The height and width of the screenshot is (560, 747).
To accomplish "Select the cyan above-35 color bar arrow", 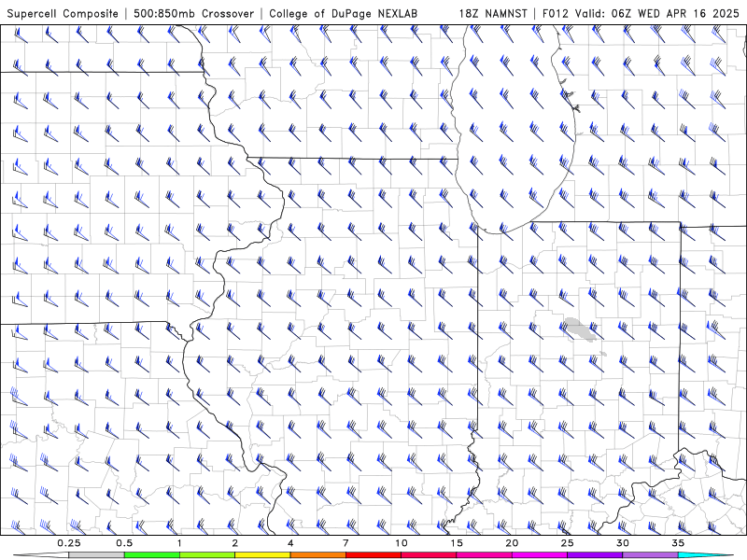I will click(x=706, y=555).
